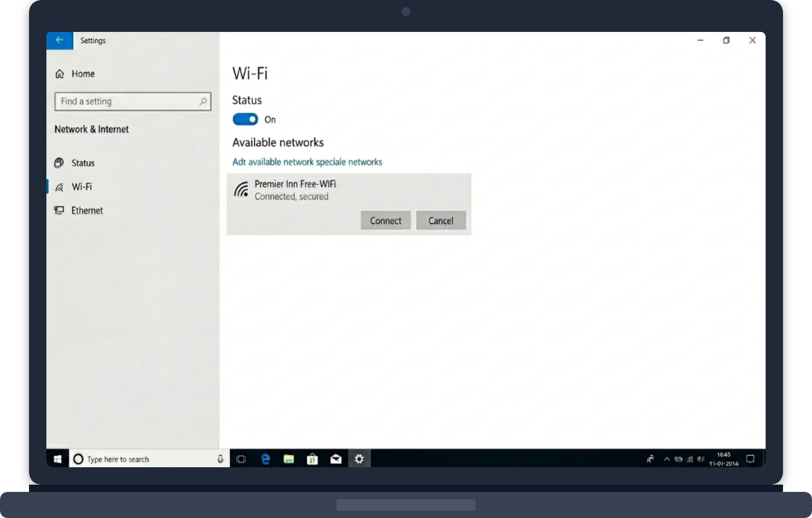812x518 pixels.
Task: Open the Action Center notification icon
Action: [750, 459]
